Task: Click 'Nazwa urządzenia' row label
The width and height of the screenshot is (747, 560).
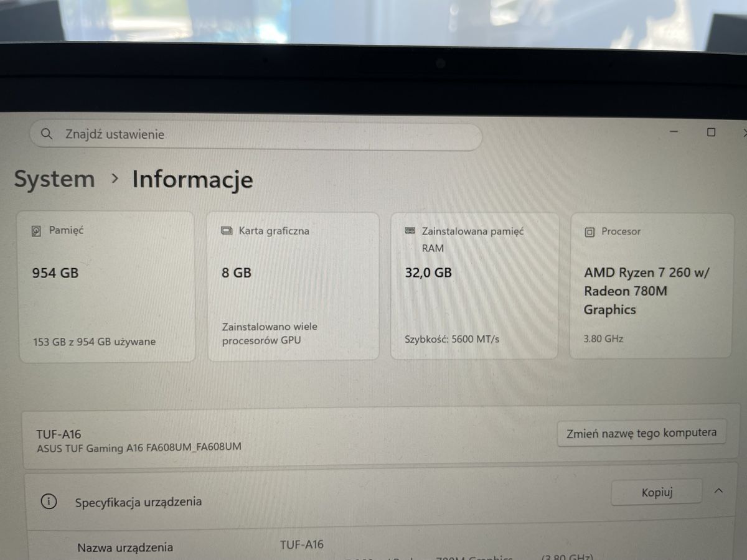Action: tap(125, 548)
